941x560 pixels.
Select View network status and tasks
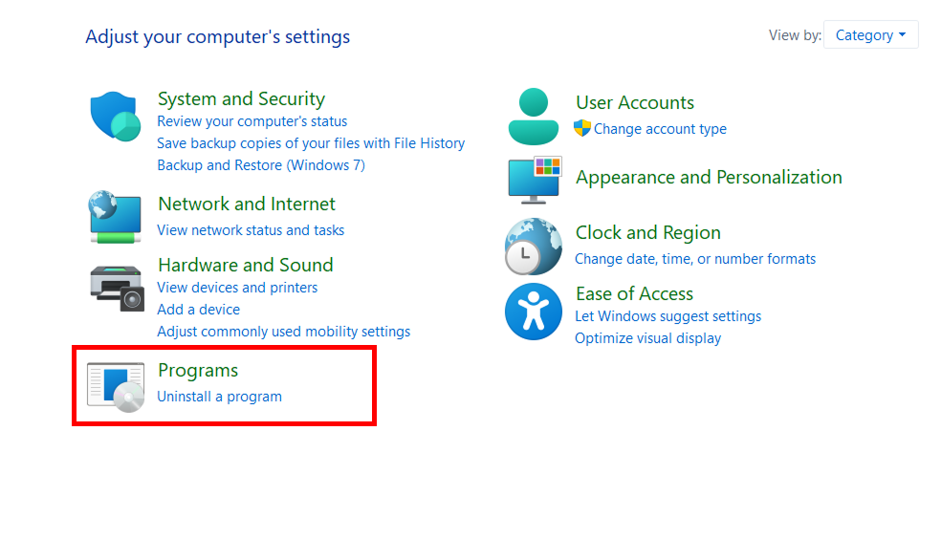[x=250, y=230]
